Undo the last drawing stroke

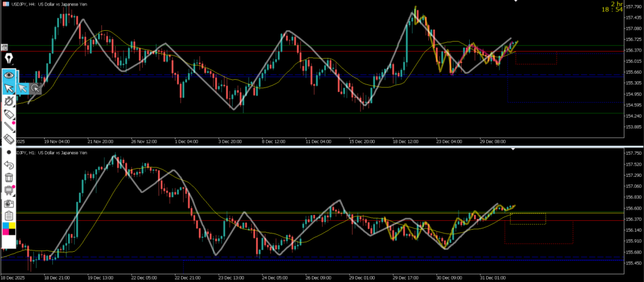[9, 165]
